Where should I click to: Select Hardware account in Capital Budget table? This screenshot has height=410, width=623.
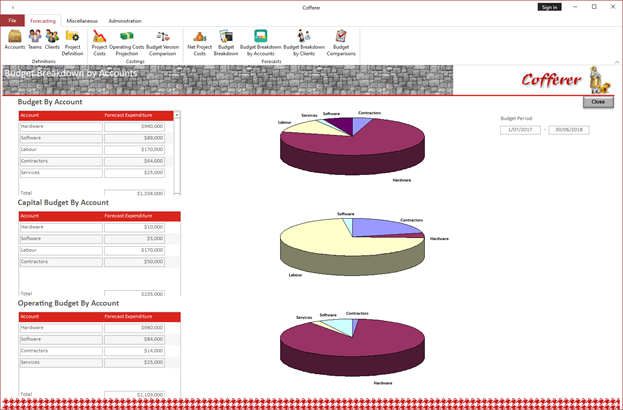click(x=61, y=227)
